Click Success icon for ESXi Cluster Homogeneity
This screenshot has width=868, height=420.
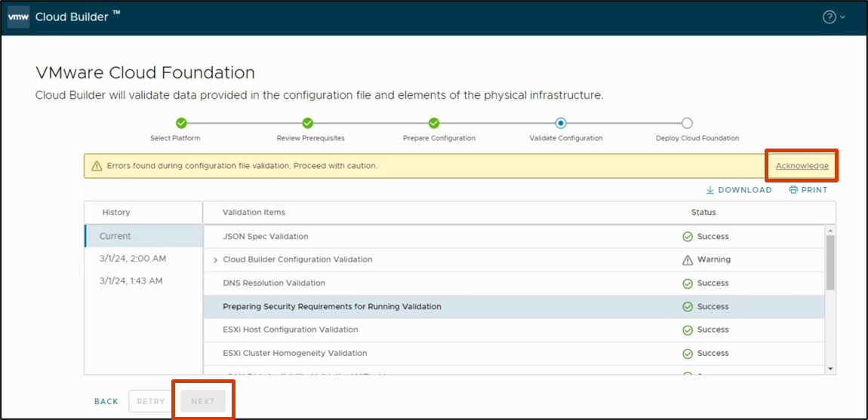point(688,354)
